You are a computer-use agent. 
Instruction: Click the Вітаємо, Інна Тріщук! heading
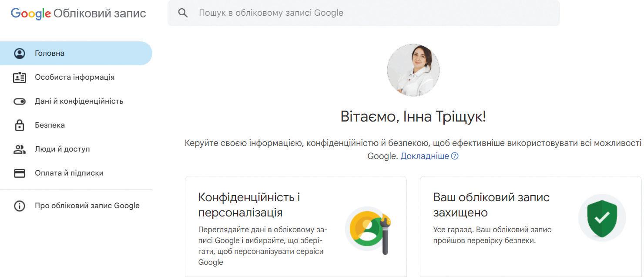413,117
